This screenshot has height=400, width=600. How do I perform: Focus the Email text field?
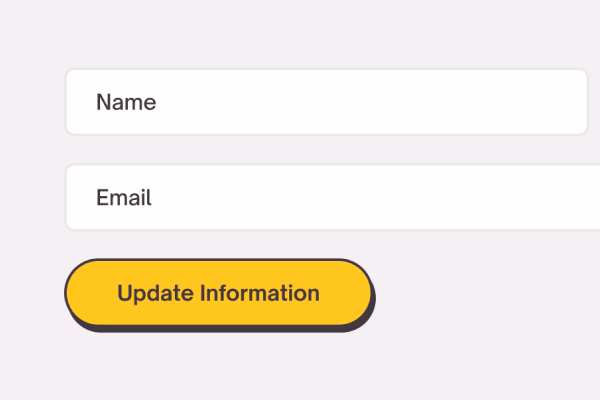tap(332, 198)
